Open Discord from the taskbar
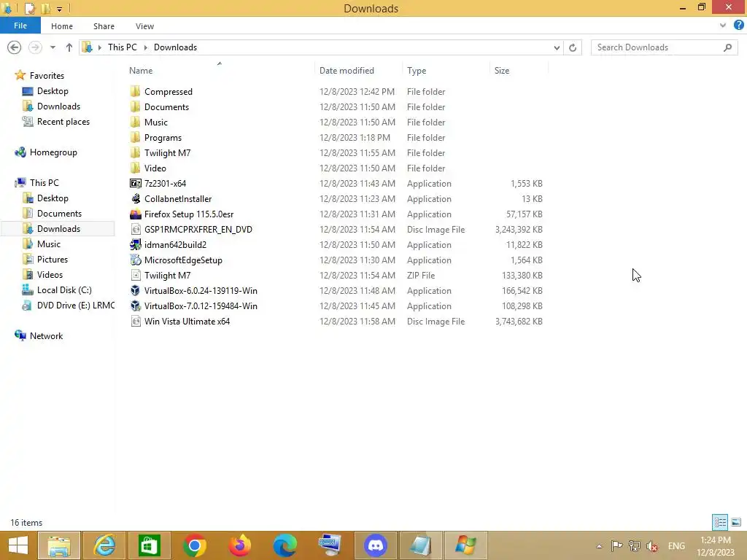The width and height of the screenshot is (747, 560). (x=376, y=545)
